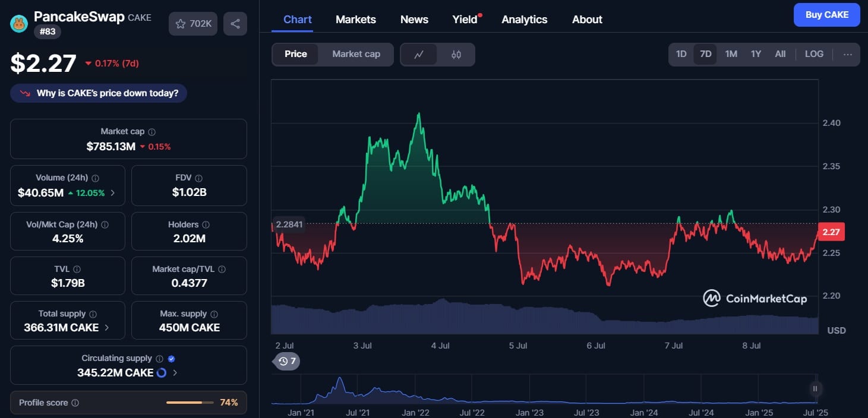Screen dimensions: 868x418
Task: Click Circulating supply info icon
Action: [159, 359]
